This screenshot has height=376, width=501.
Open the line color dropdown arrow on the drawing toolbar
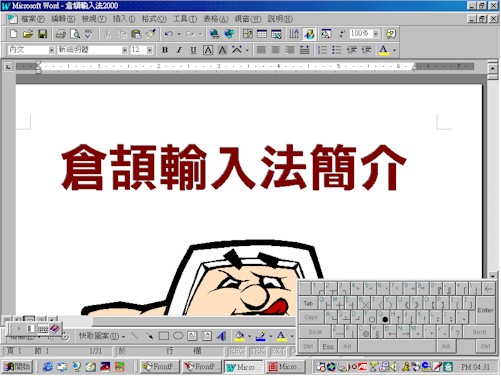pyautogui.click(x=271, y=336)
